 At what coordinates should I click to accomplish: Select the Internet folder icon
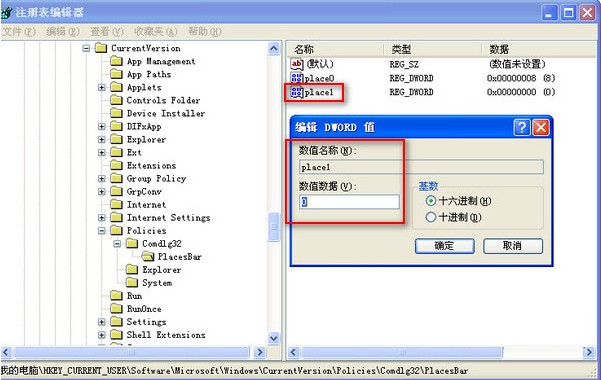pyautogui.click(x=116, y=204)
